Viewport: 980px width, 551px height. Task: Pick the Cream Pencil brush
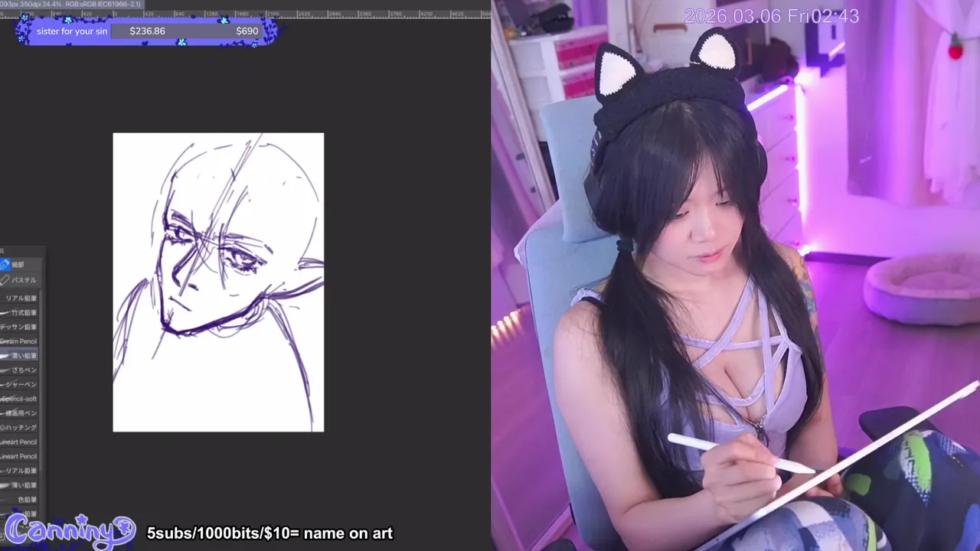[19, 342]
